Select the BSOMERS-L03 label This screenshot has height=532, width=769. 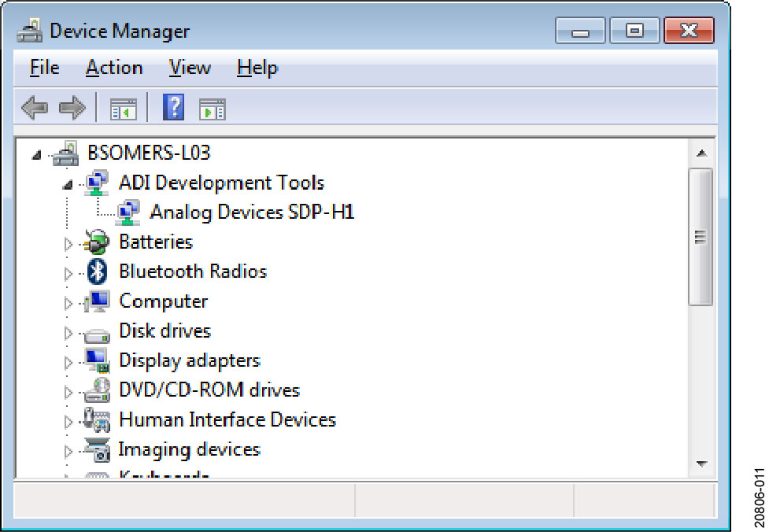[x=149, y=153]
